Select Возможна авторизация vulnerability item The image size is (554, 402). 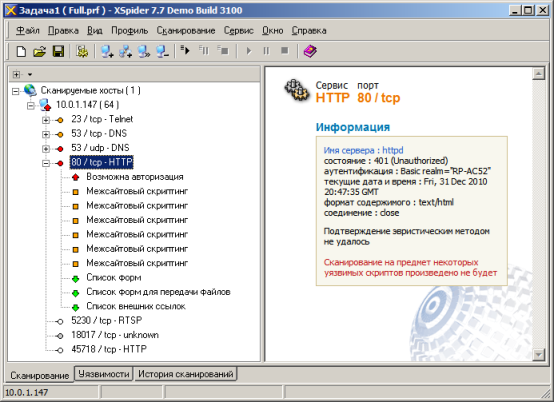tap(135, 177)
